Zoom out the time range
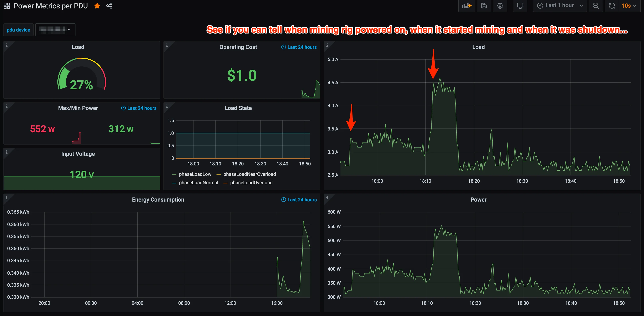644x316 pixels. (x=596, y=6)
